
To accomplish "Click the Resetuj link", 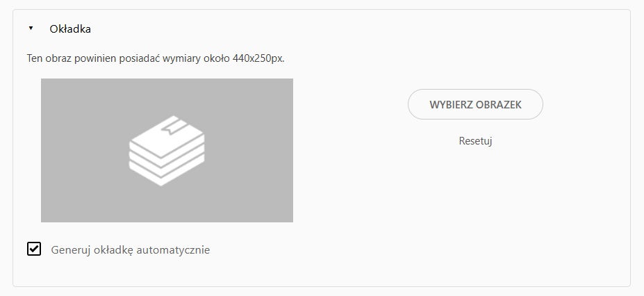I will 475,141.
